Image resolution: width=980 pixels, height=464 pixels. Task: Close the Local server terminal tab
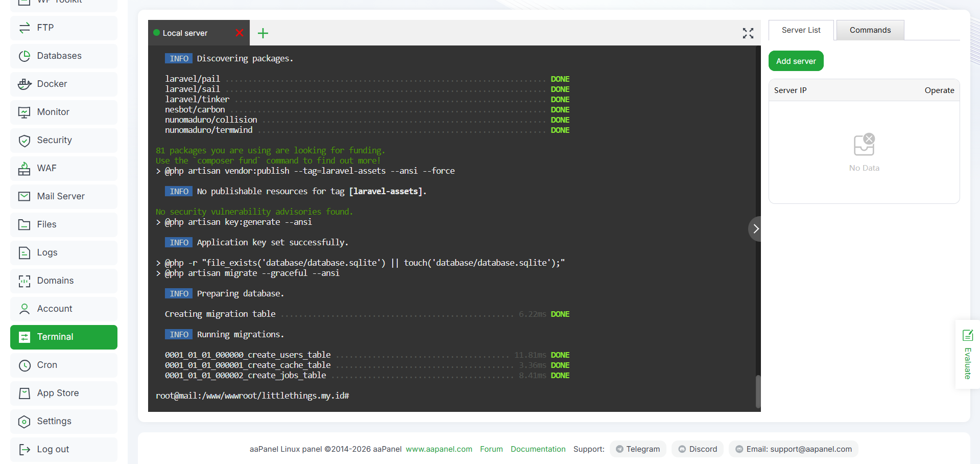tap(240, 33)
